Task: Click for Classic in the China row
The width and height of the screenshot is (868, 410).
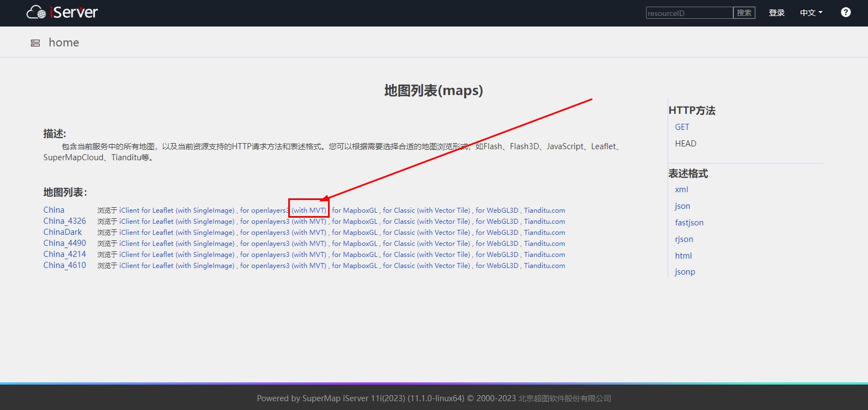Action: pos(399,211)
